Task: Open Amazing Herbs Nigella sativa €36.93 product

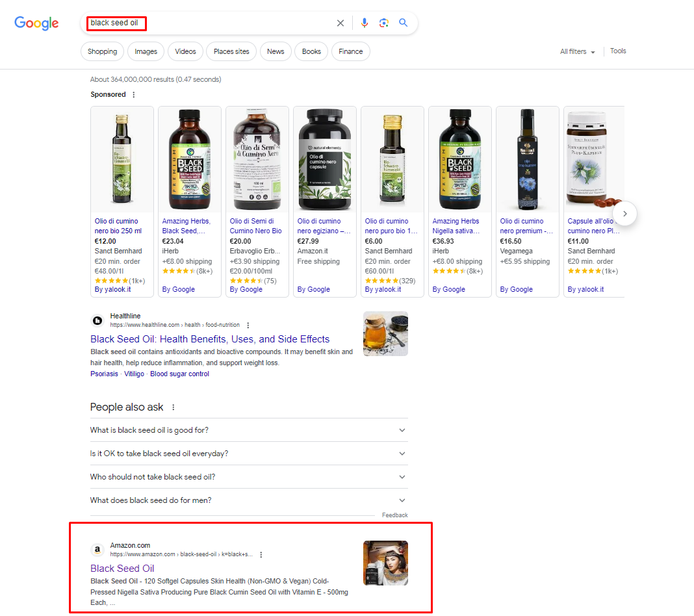Action: point(456,225)
